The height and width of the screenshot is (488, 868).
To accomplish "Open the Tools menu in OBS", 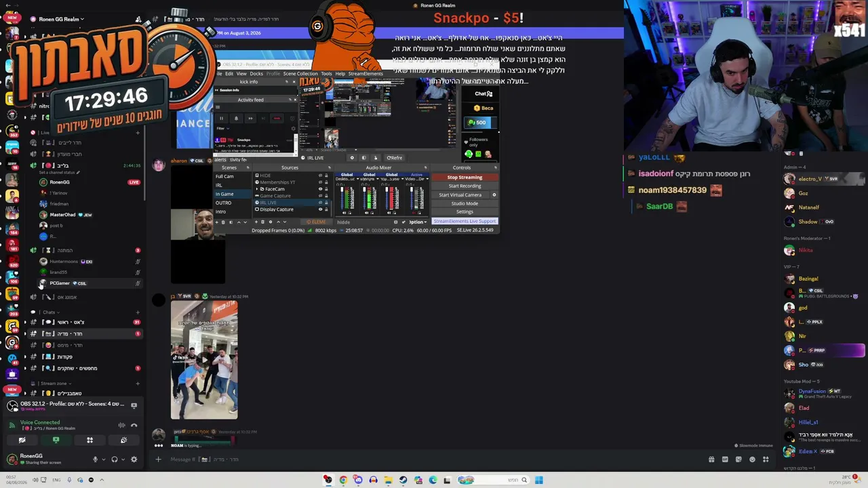I will [x=326, y=74].
